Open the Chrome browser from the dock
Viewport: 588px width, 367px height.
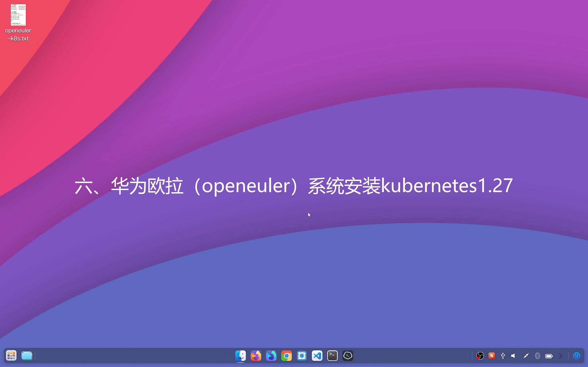click(286, 356)
